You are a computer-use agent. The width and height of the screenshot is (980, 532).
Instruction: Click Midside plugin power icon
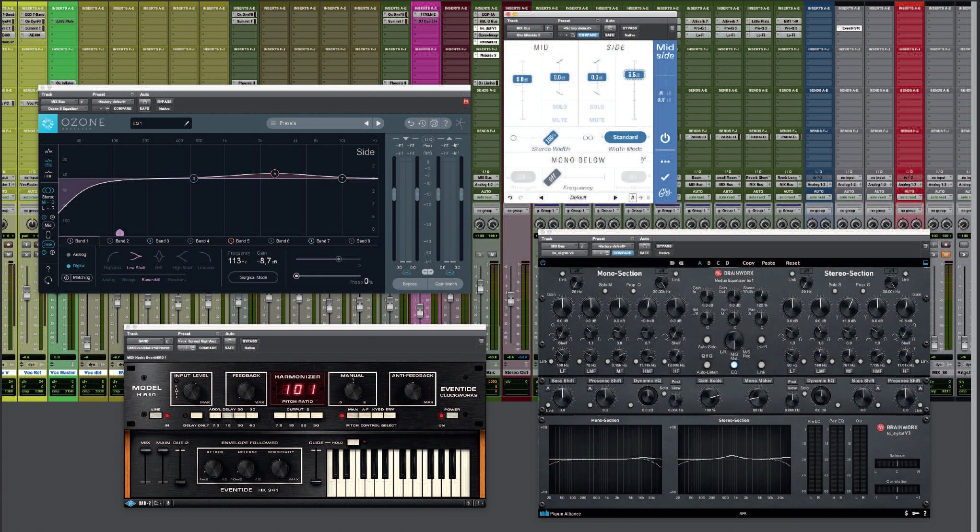(665, 138)
